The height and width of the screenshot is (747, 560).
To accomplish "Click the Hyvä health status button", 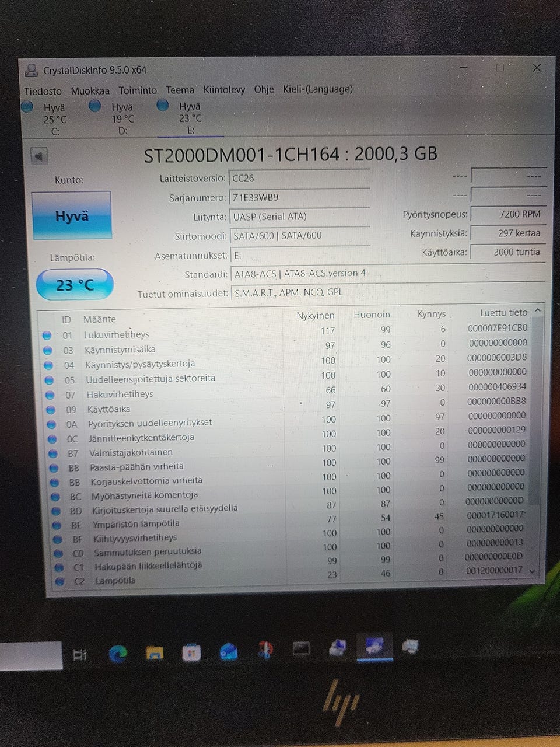I will (72, 216).
